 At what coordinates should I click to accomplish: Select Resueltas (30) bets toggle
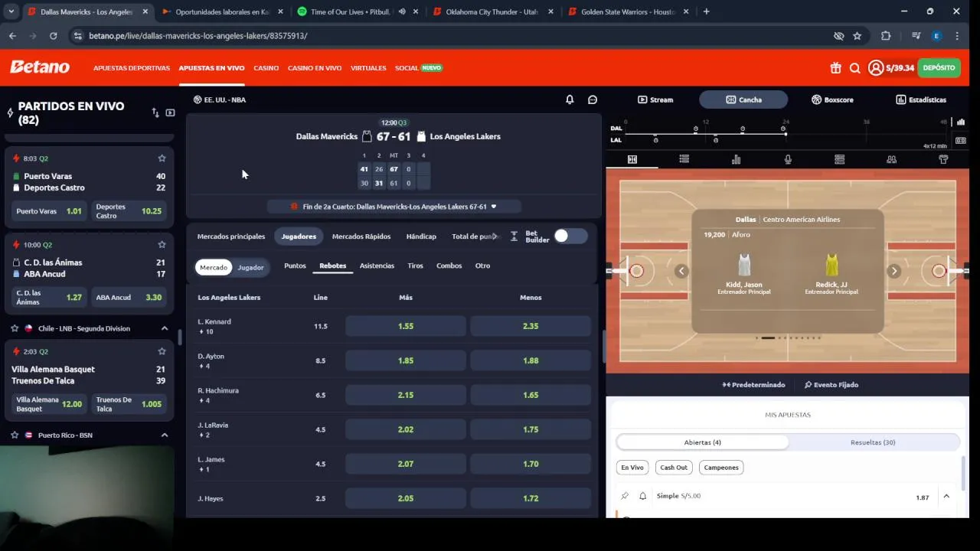pyautogui.click(x=873, y=442)
